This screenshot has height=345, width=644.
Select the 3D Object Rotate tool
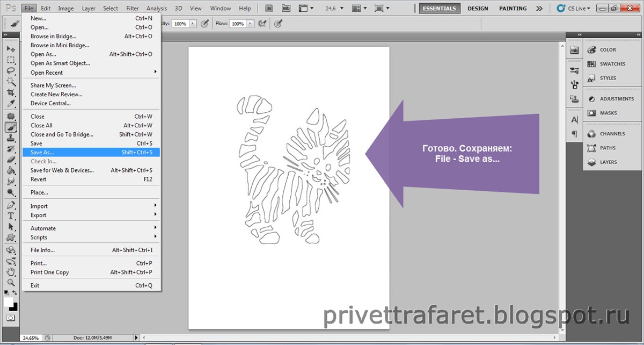11,250
